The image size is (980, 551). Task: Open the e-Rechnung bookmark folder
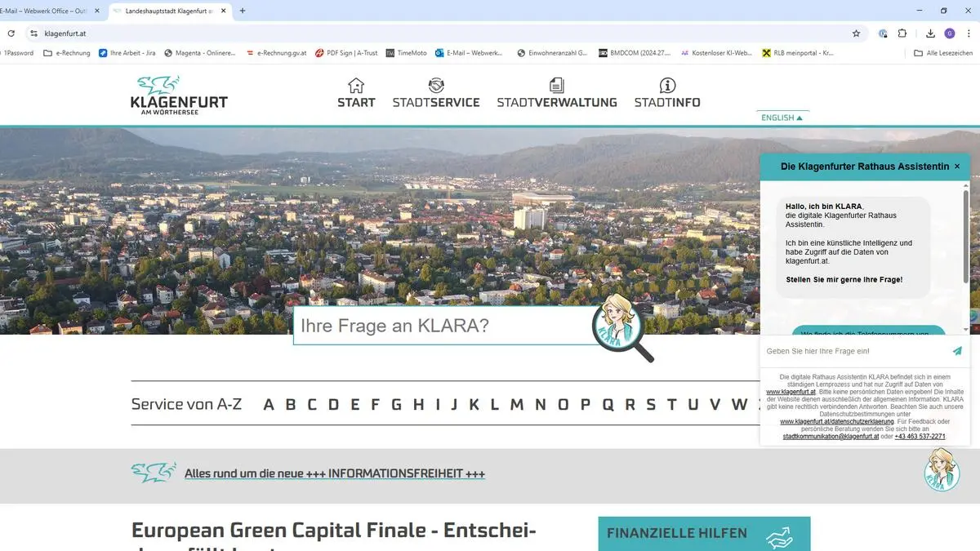pos(67,53)
